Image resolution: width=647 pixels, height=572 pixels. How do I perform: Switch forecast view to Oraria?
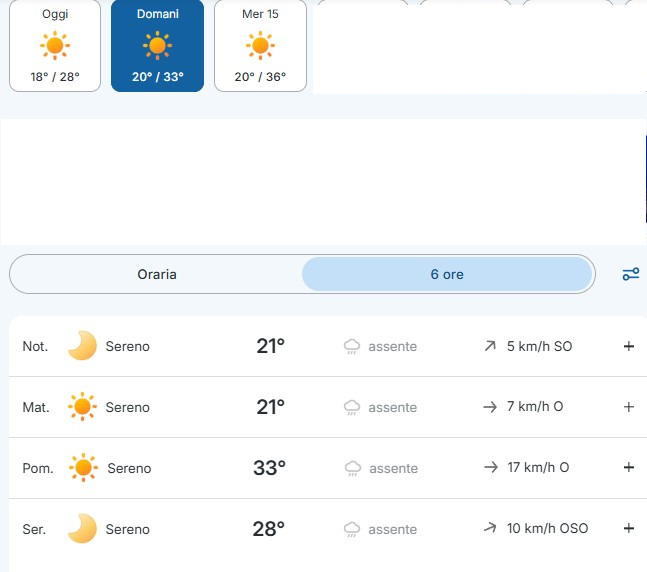tap(157, 274)
